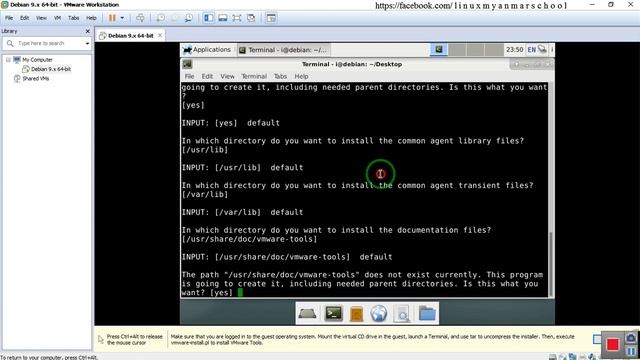Switch to the Debian 9.x 64-bit tab
Image resolution: width=640 pixels, height=360 pixels.
point(131,36)
